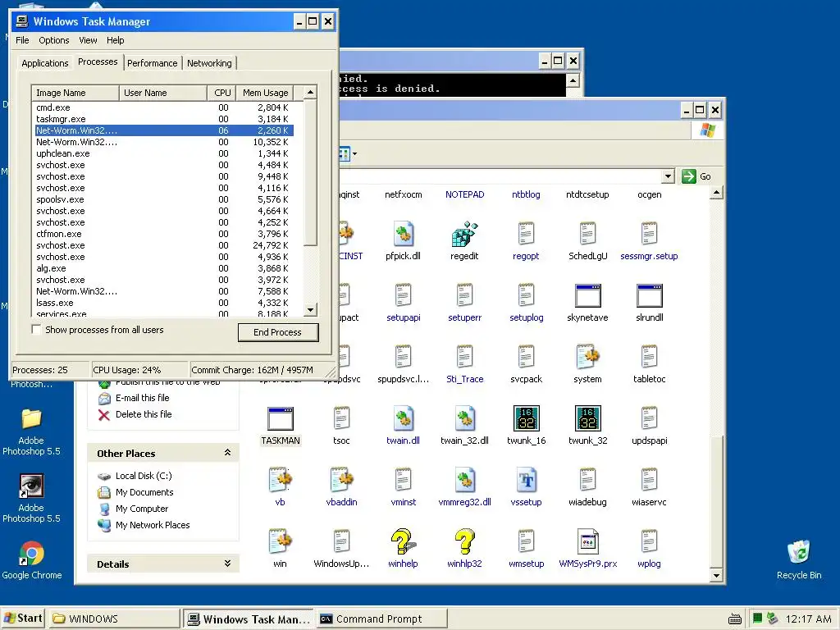Open the Options menu in Task Manager

tap(54, 40)
